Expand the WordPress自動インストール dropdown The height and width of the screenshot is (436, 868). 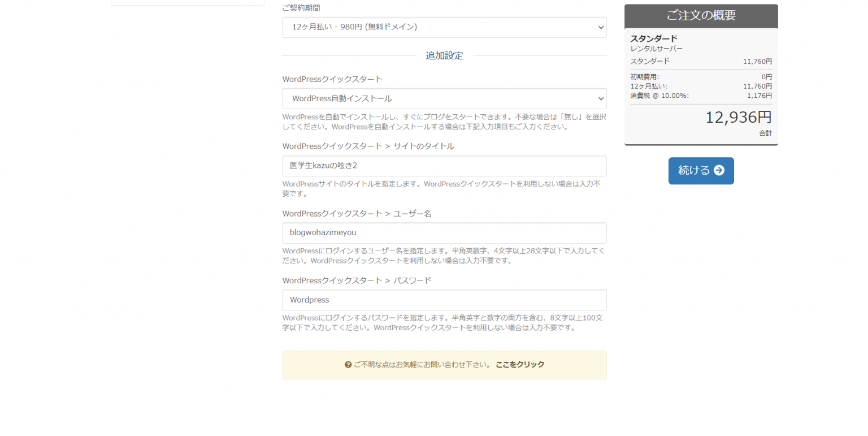pyautogui.click(x=444, y=98)
